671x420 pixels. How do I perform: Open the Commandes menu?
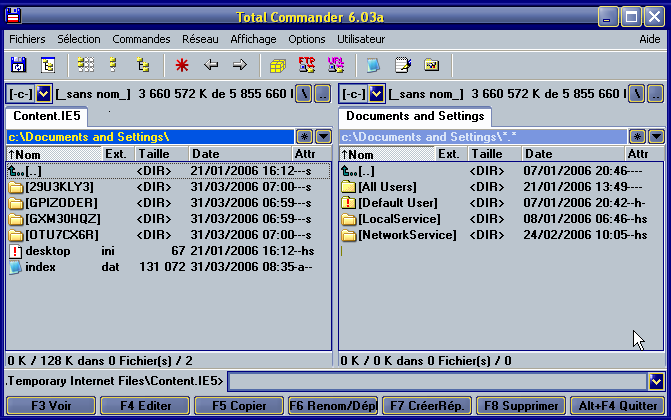point(141,39)
